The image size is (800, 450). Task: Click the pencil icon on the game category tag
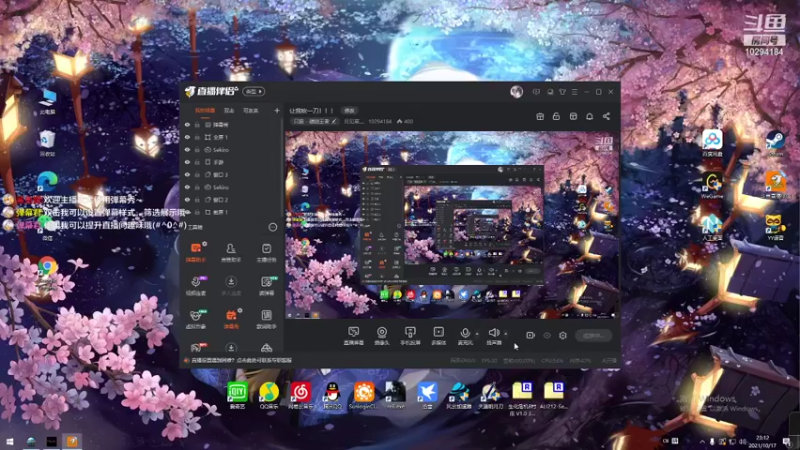334,121
